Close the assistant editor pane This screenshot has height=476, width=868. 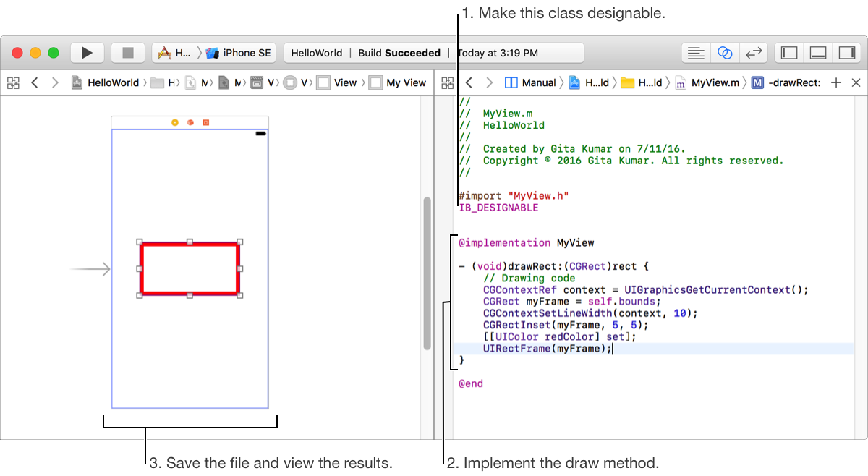[856, 82]
